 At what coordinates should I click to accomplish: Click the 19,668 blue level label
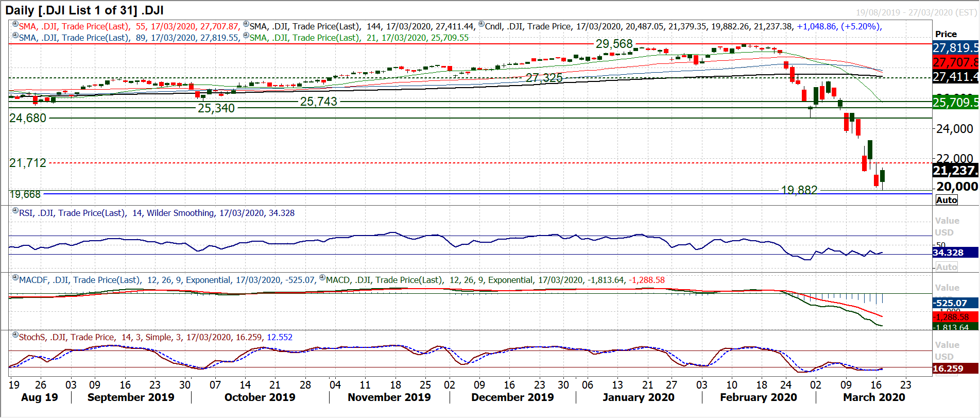tap(25, 194)
